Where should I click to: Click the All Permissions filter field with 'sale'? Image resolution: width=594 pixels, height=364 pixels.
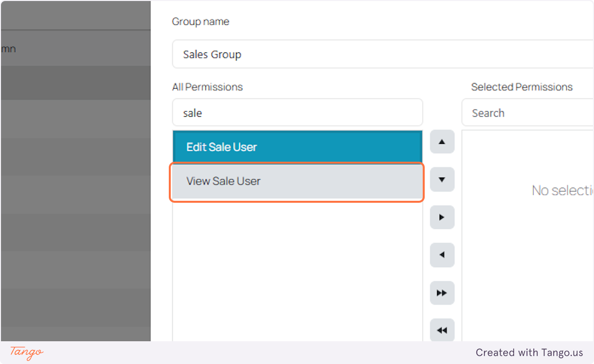(297, 113)
